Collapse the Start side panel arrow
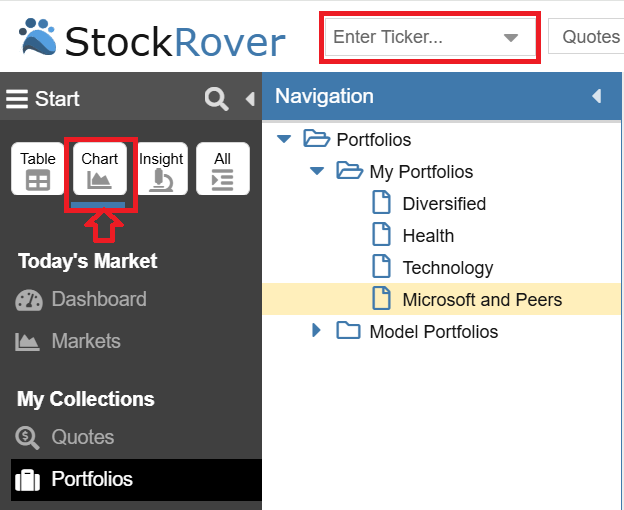 click(x=249, y=98)
